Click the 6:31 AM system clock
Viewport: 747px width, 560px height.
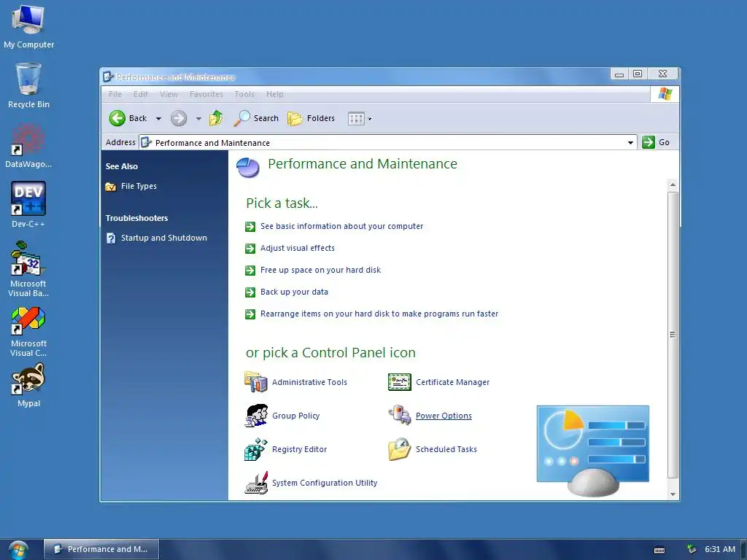click(720, 549)
